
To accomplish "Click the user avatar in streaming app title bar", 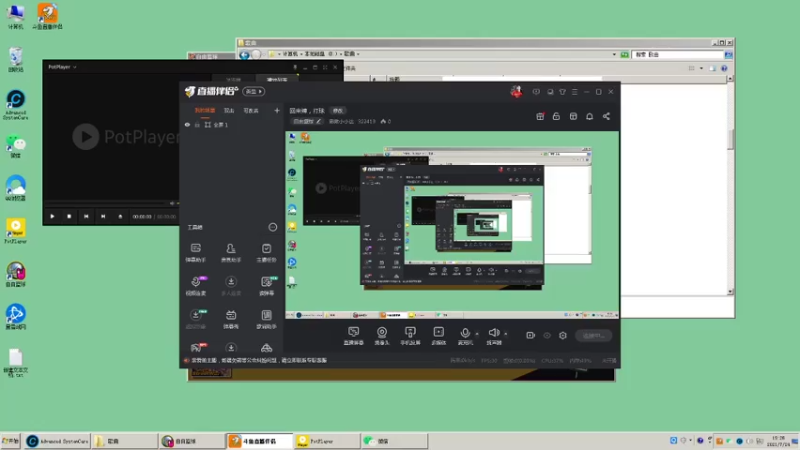I will click(x=516, y=92).
